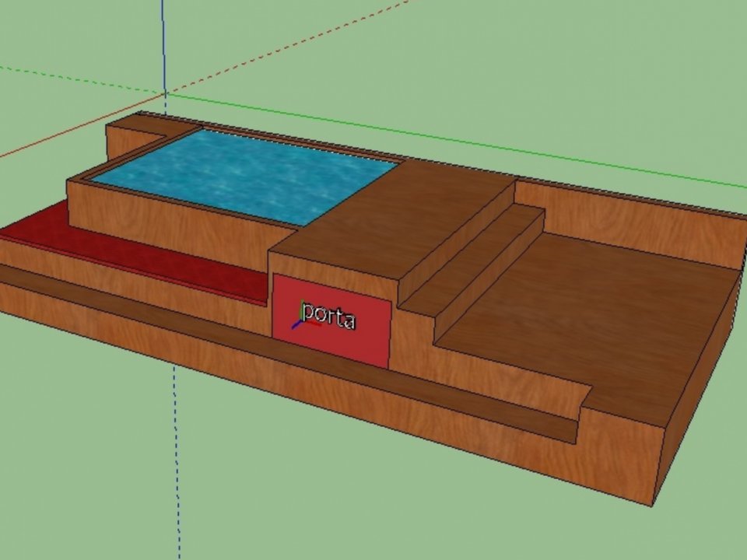This screenshot has width=747, height=560.
Task: Select the "porta" text label
Action: (329, 316)
